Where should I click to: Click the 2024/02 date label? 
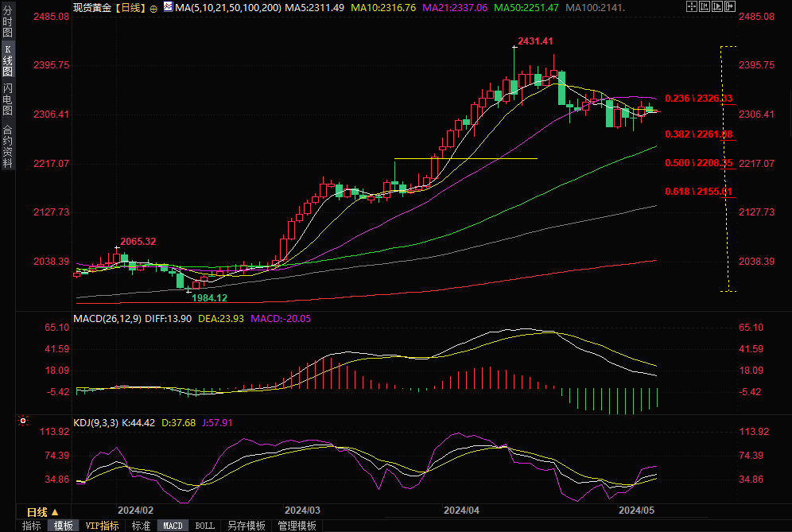135,511
